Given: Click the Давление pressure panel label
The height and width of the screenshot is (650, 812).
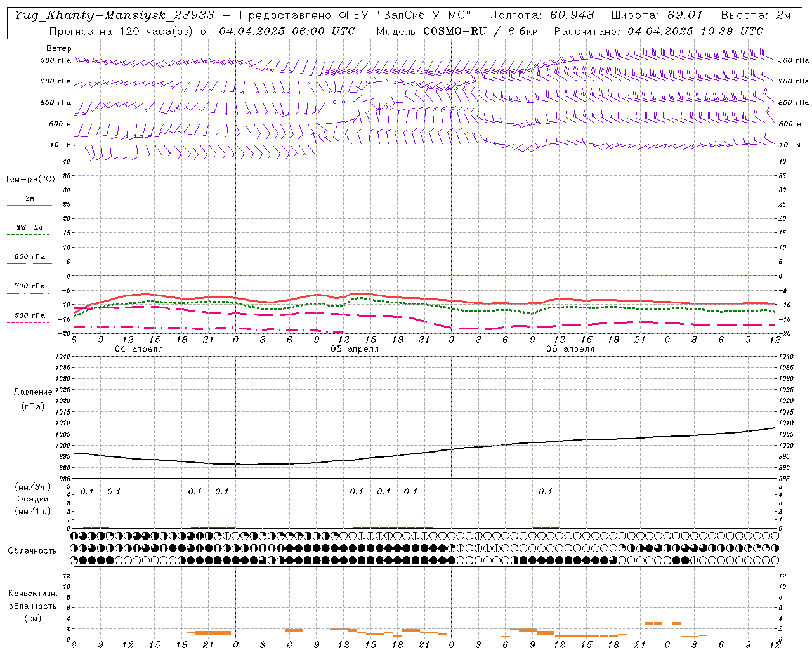Looking at the screenshot, I should coord(33,392).
